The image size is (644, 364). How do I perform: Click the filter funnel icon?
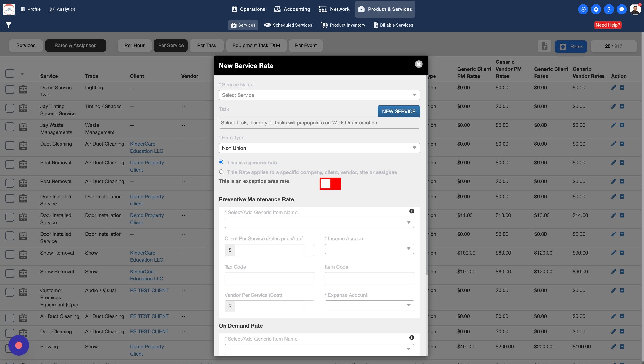click(8, 25)
